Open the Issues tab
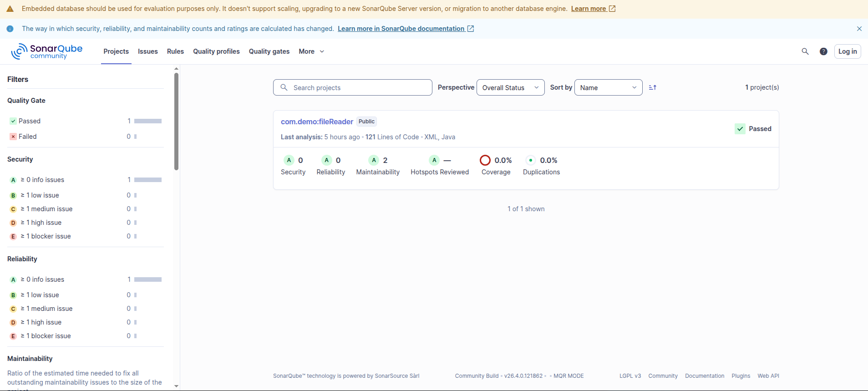This screenshot has height=391, width=868. point(148,51)
